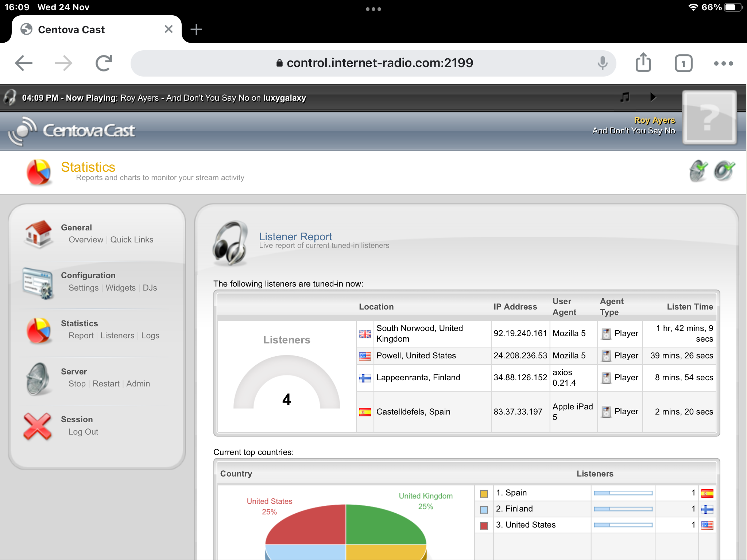747x560 pixels.
Task: Click the music note icon in now-playing bar
Action: [x=625, y=97]
